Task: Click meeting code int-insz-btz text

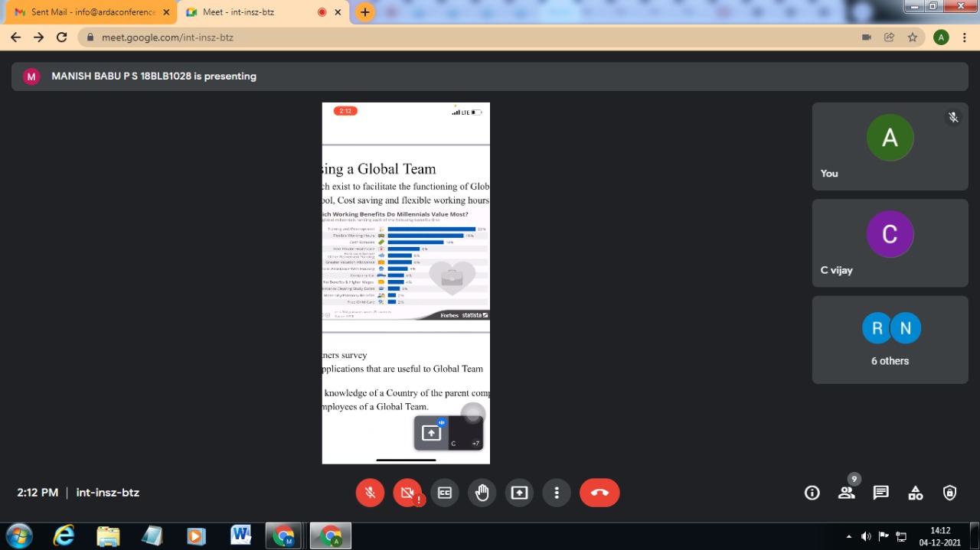Action: tap(108, 493)
